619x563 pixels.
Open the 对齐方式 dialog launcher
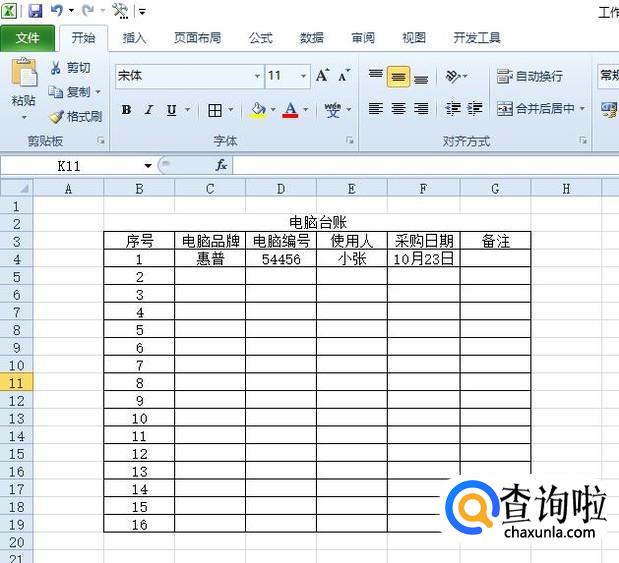[583, 140]
